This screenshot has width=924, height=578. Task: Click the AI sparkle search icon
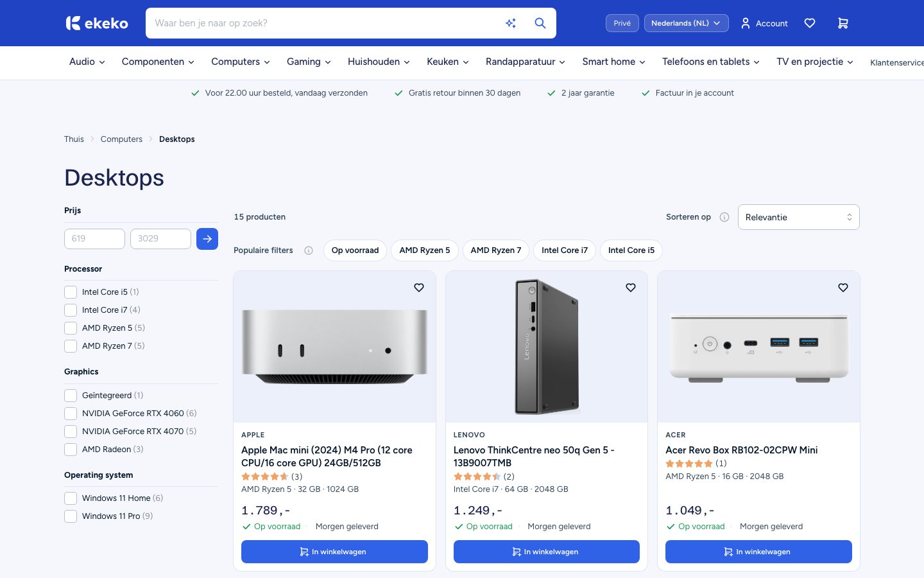pos(511,23)
